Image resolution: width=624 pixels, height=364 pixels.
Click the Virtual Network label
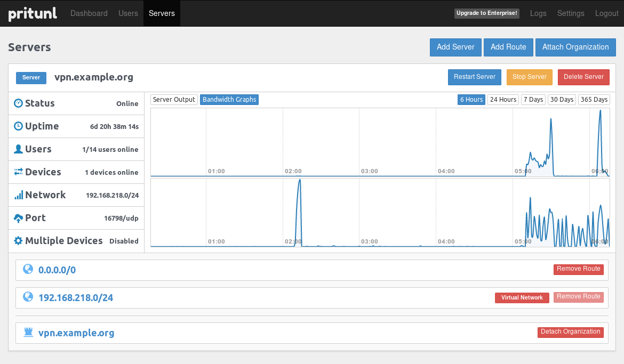click(x=522, y=297)
